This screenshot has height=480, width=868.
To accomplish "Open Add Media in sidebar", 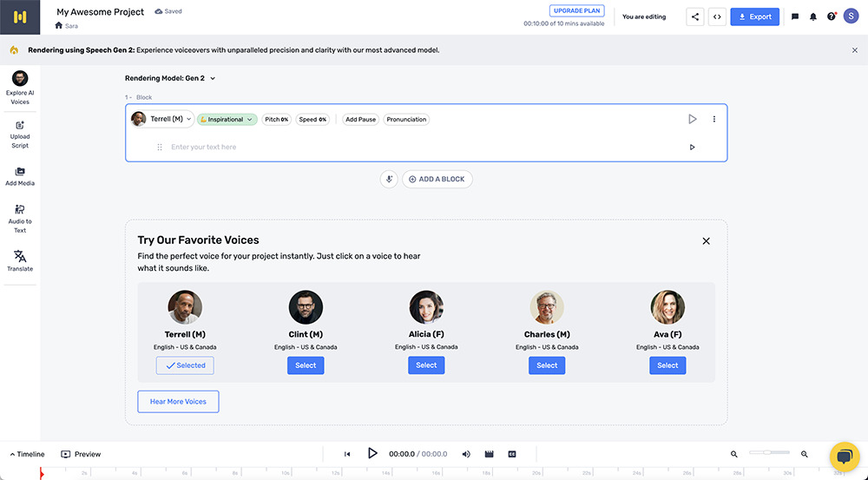I will point(20,176).
